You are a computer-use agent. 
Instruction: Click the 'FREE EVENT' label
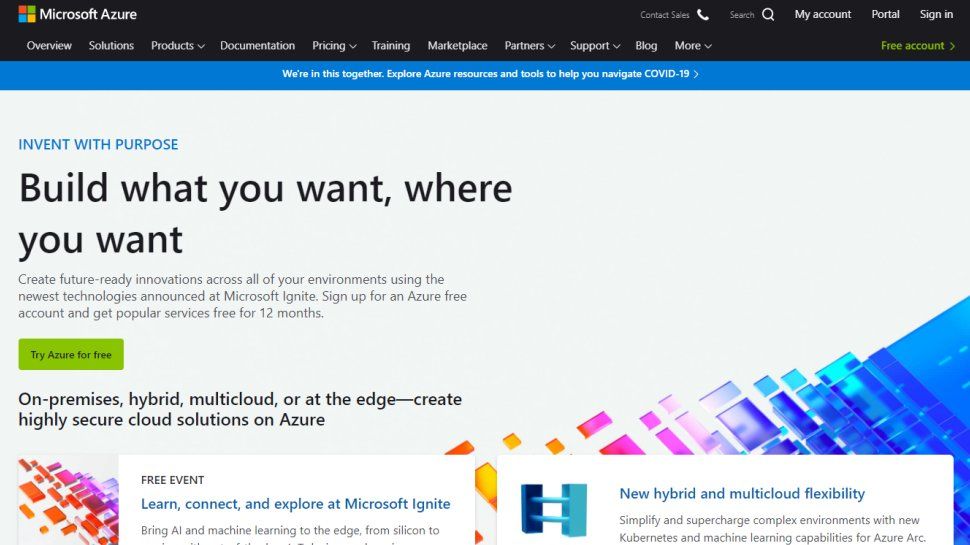coord(173,480)
